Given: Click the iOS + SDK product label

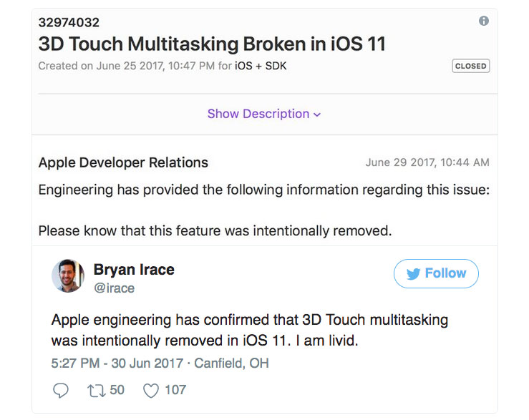Looking at the screenshot, I should [261, 66].
